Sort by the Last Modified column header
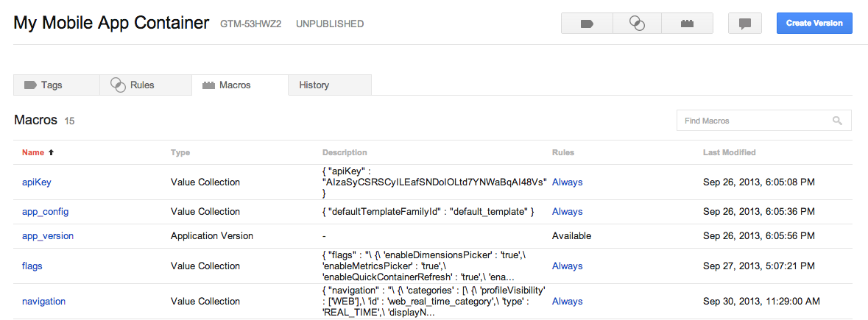Screen dimensions: 868x320 coord(729,153)
